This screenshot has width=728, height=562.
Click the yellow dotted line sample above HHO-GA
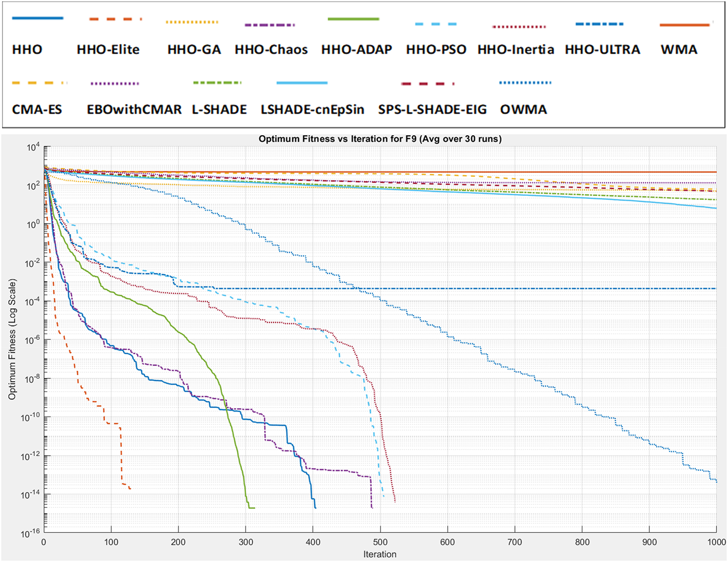pos(192,22)
